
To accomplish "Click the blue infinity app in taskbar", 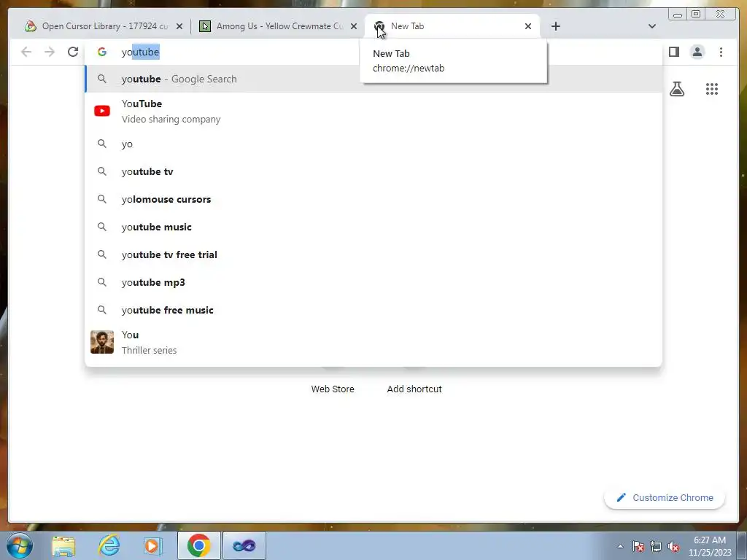I will tap(244, 545).
